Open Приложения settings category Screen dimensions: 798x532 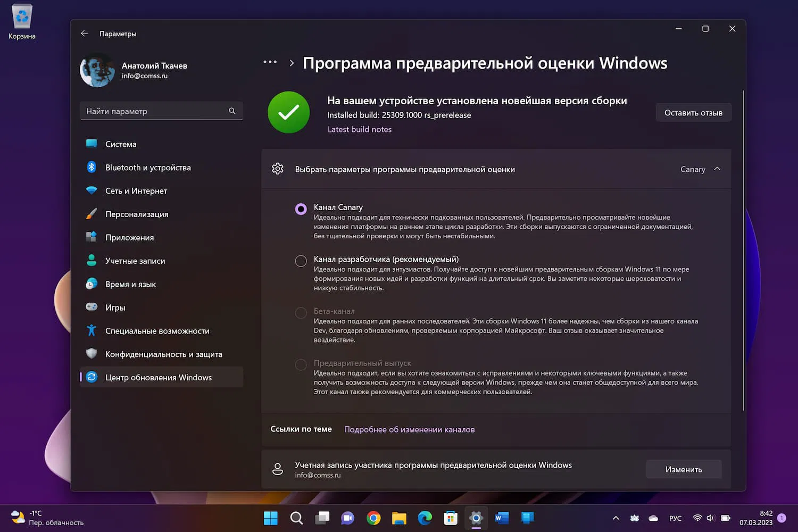(161, 238)
